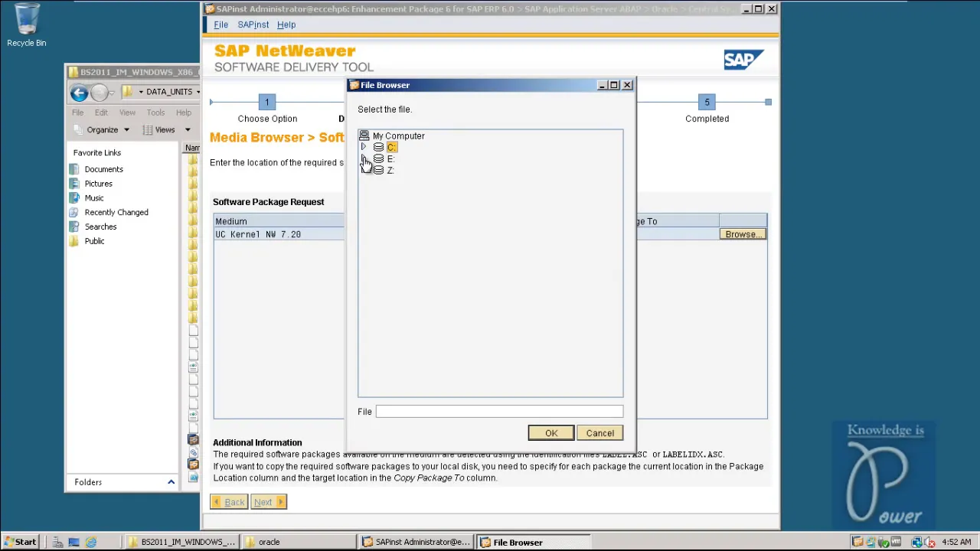Open recent pages dropdown beside forward arrow
The image size is (980, 551).
pos(113,93)
